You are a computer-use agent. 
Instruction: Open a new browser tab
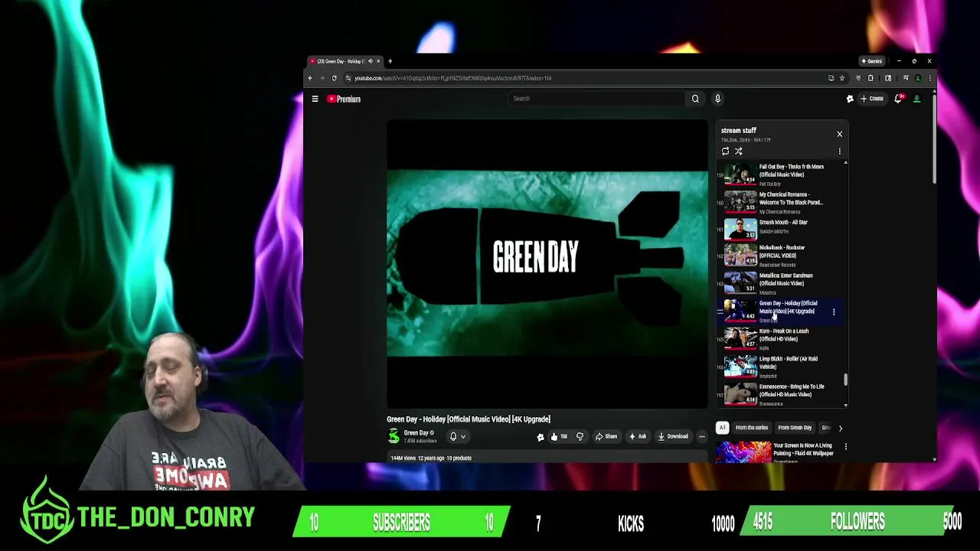point(390,61)
